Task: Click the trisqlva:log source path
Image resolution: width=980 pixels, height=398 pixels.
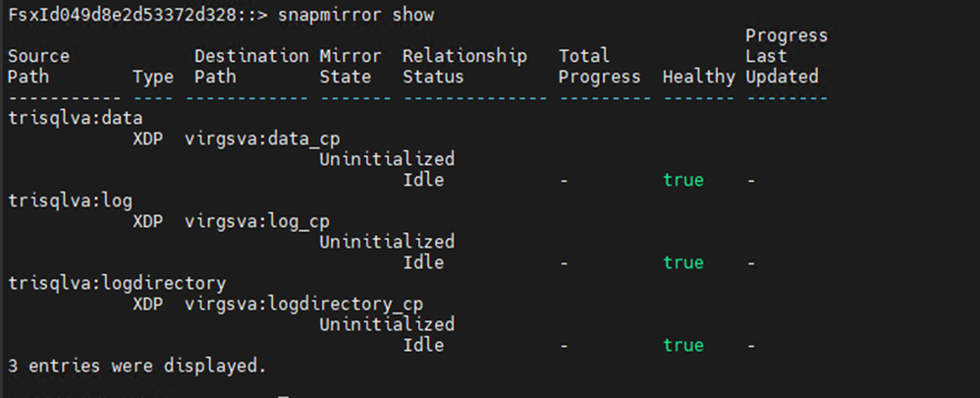Action: tap(57, 200)
